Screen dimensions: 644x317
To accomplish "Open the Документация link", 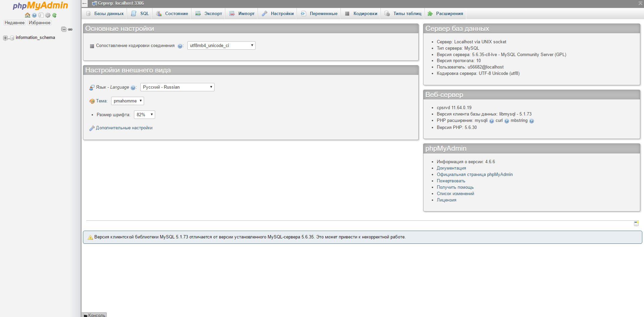I will coord(451,168).
